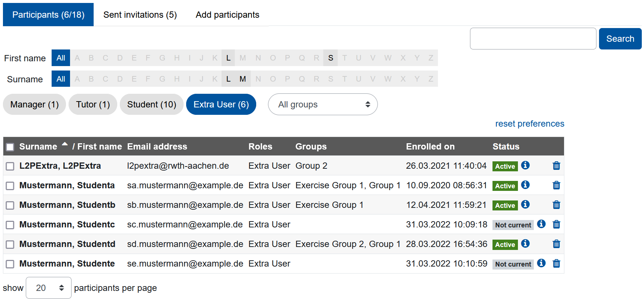
Task: Tick the select-all checkbox in header
Action: click(x=10, y=147)
